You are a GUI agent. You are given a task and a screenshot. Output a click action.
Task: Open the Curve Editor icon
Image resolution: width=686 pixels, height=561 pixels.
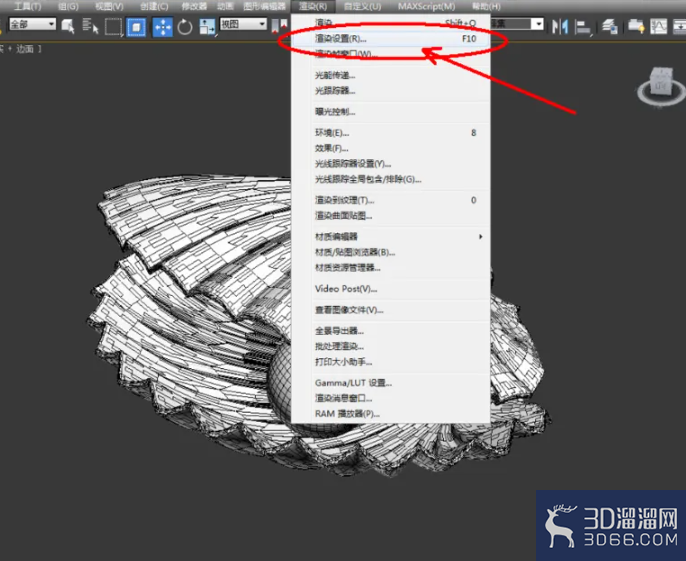658,27
